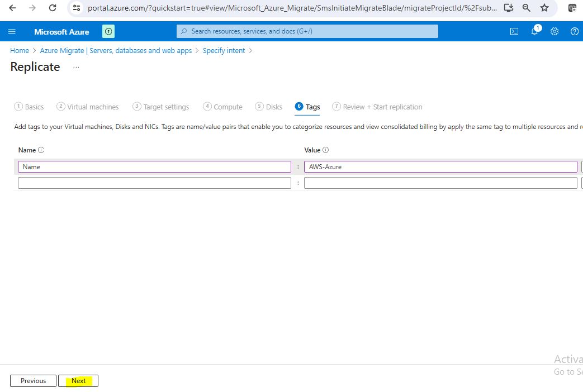Switch to the Target settings tab
Viewport: 583px width, 392px height.
pyautogui.click(x=161, y=107)
